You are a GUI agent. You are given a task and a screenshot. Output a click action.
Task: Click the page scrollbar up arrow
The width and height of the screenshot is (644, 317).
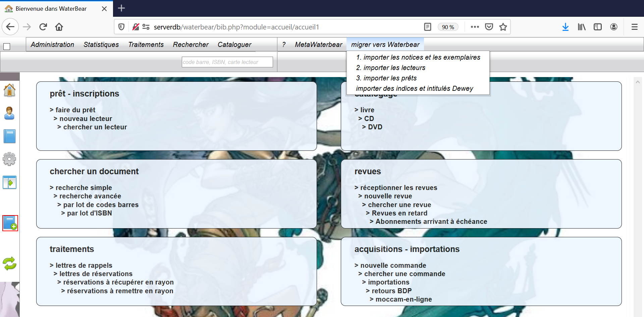click(638, 82)
